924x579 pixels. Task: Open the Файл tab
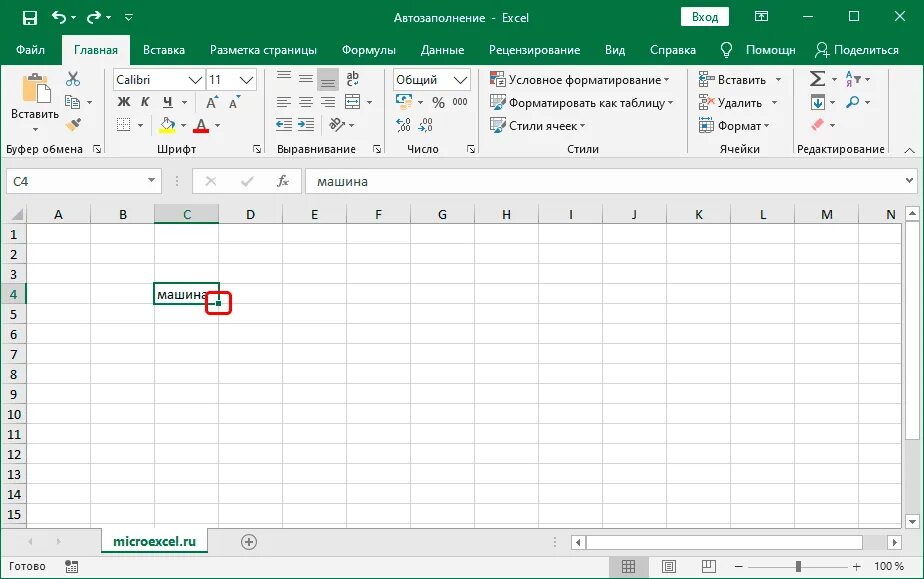(x=30, y=50)
